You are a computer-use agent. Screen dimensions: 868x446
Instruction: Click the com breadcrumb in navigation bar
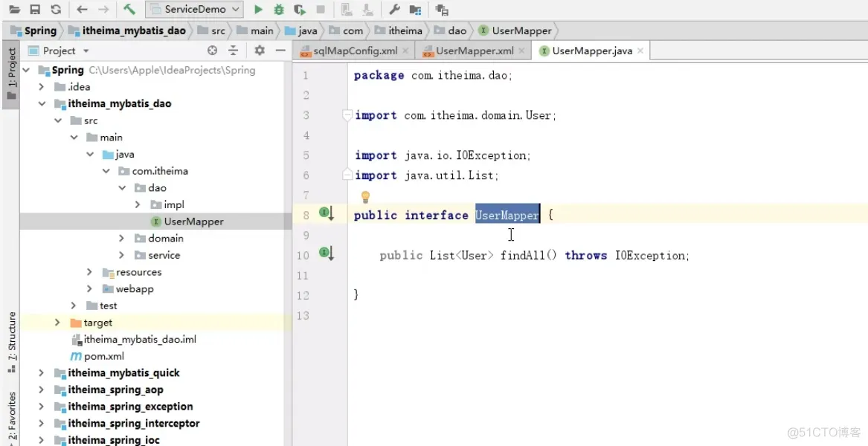(x=346, y=30)
